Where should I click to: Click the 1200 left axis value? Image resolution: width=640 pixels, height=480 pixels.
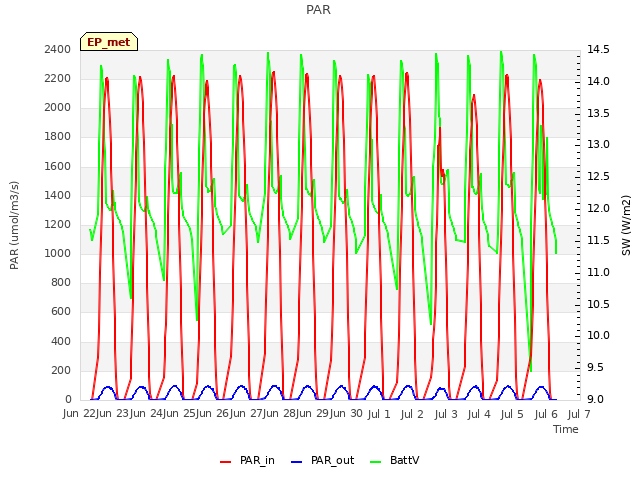[x=58, y=224]
